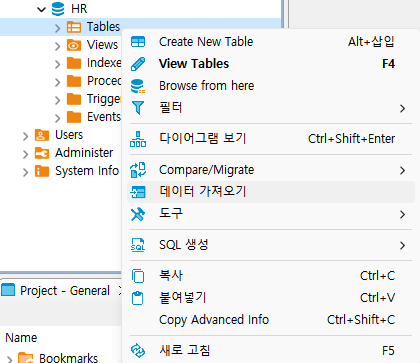Switch to Project - General tab

[65, 291]
